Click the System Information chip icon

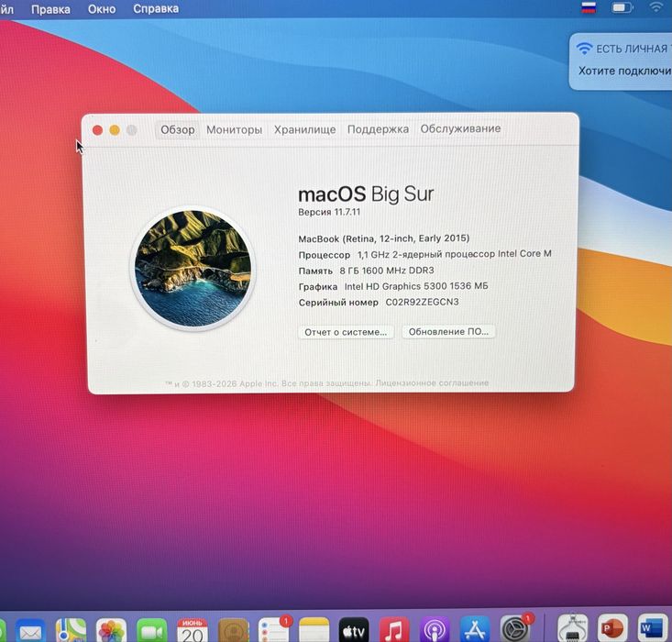pyautogui.click(x=573, y=629)
